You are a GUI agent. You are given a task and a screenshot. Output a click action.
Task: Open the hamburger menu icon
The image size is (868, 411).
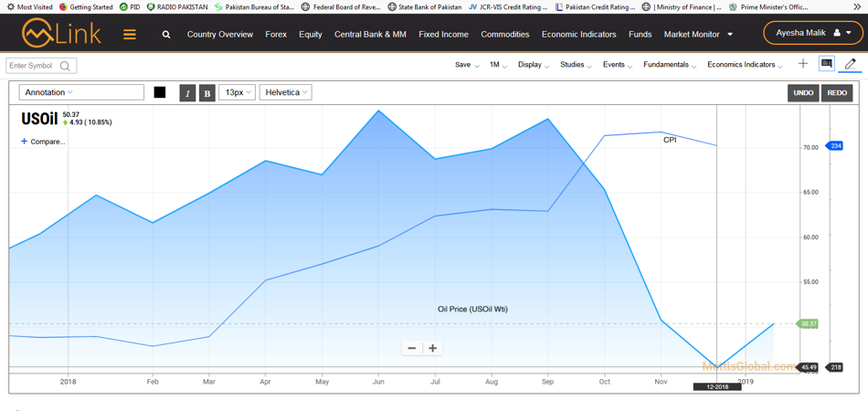[130, 35]
